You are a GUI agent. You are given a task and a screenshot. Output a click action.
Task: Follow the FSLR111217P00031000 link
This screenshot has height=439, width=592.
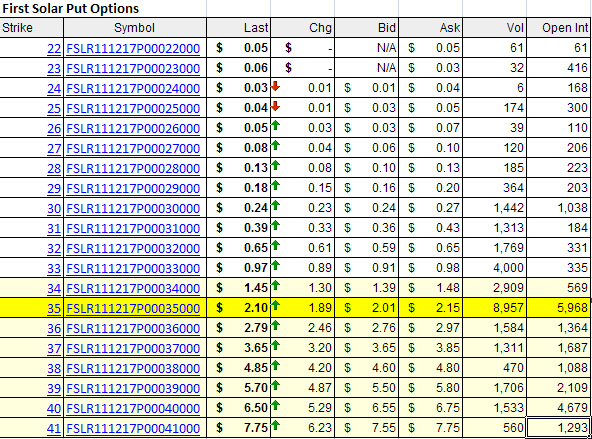coord(133,229)
